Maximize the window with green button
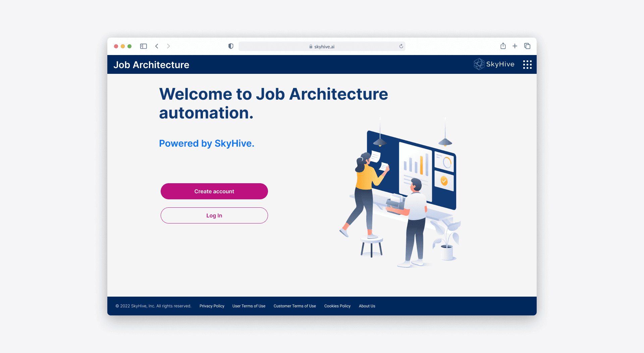This screenshot has height=353, width=644. coord(129,46)
